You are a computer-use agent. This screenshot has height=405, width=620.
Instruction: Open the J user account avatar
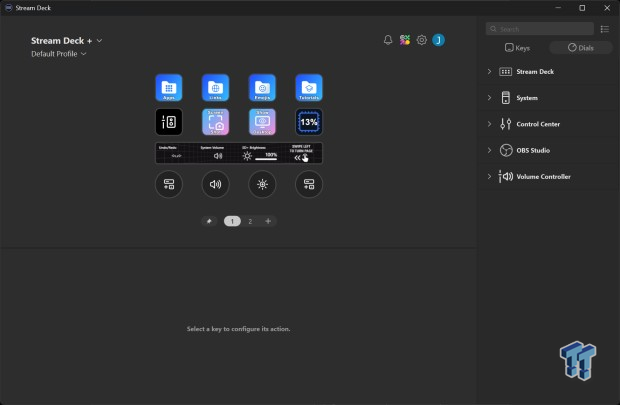point(439,40)
